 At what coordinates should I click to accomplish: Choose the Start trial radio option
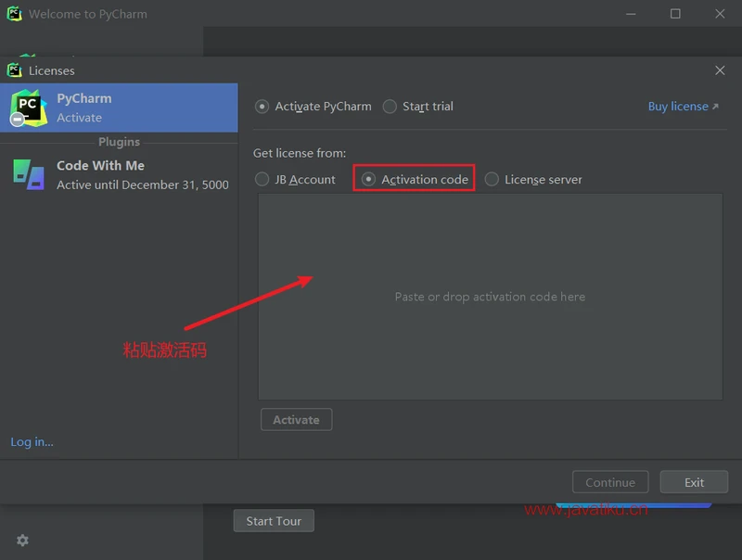[390, 107]
